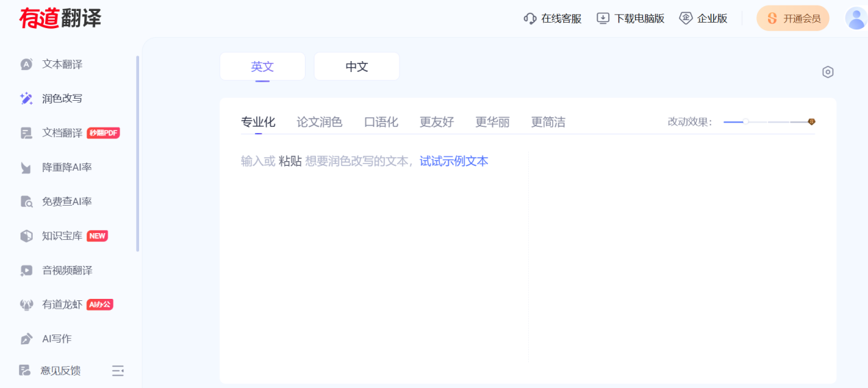The image size is (868, 388).
Task: Click the 免费查AI率 search-file icon
Action: point(27,202)
